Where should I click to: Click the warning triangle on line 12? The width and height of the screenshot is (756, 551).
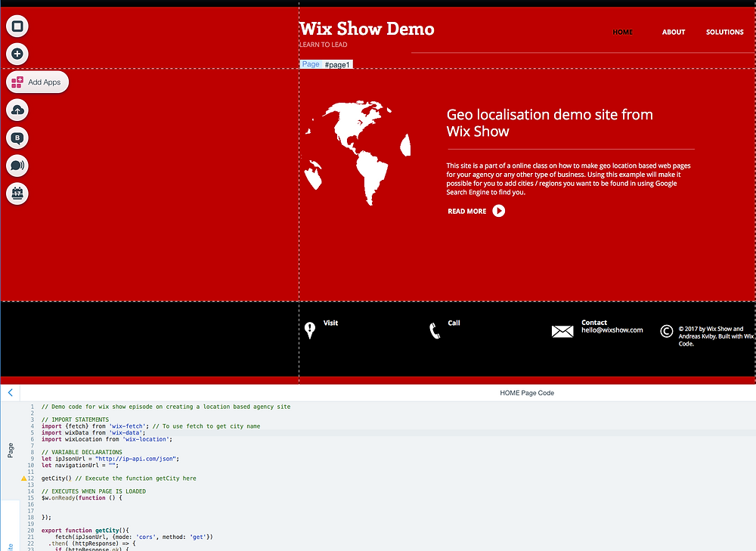pos(23,478)
